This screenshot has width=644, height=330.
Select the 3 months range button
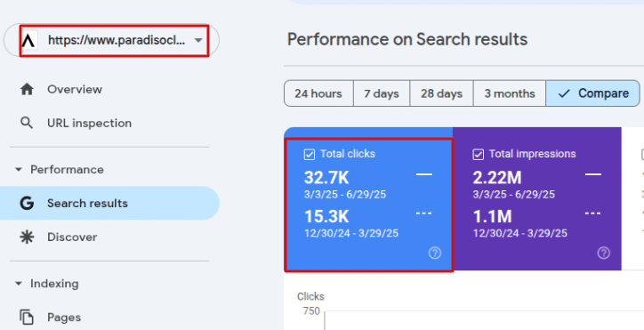510,93
